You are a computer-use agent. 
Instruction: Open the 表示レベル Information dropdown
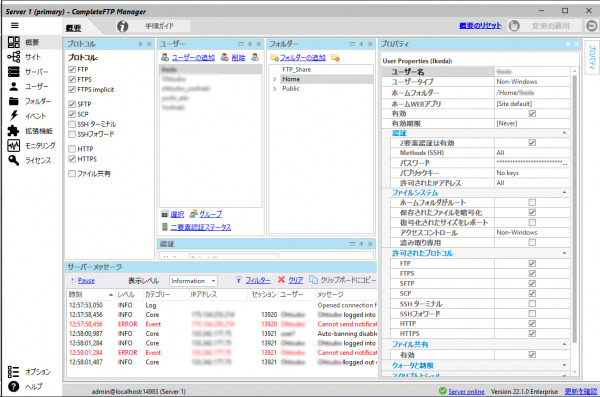[x=193, y=281]
